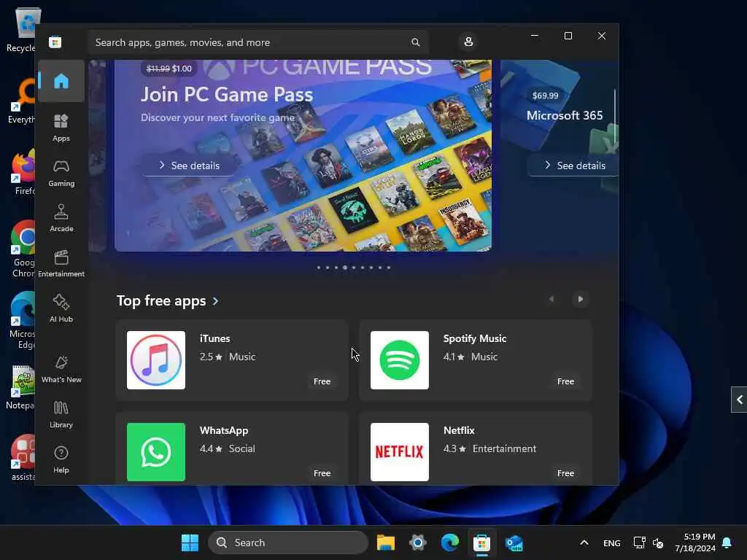
Task: Click the Free button for iTunes
Action: (322, 381)
